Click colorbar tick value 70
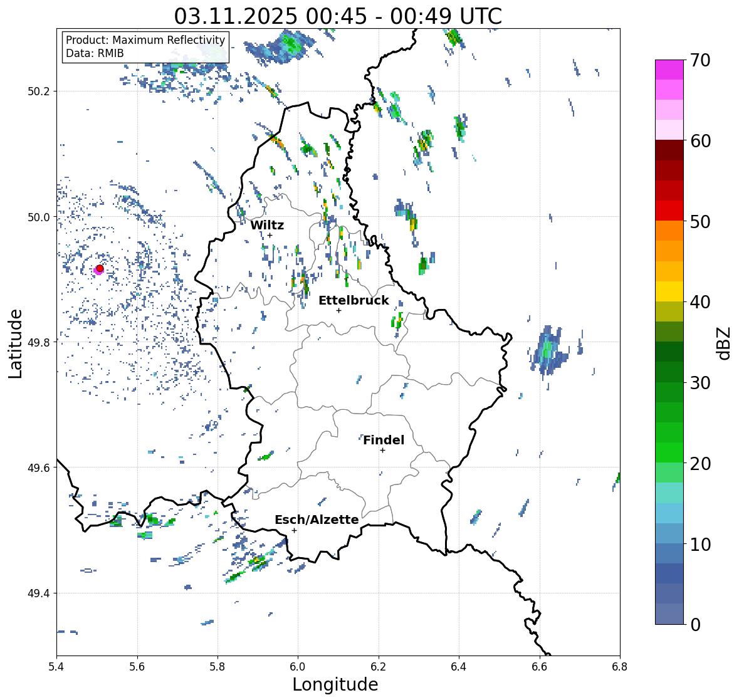739x700 pixels. (700, 60)
